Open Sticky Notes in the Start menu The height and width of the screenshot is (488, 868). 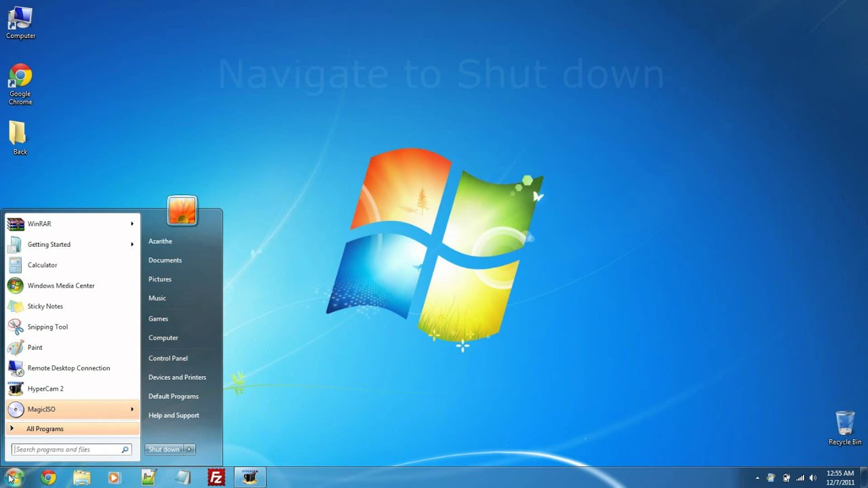pos(73,306)
